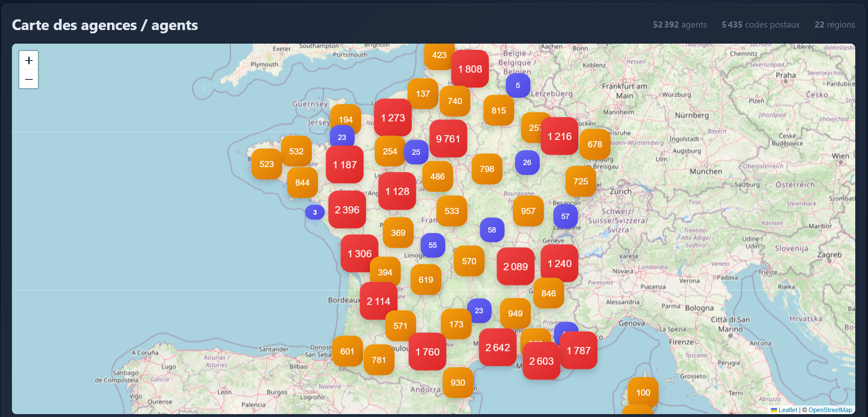Click the 22 régions indicator
The width and height of the screenshot is (868, 417).
[834, 25]
